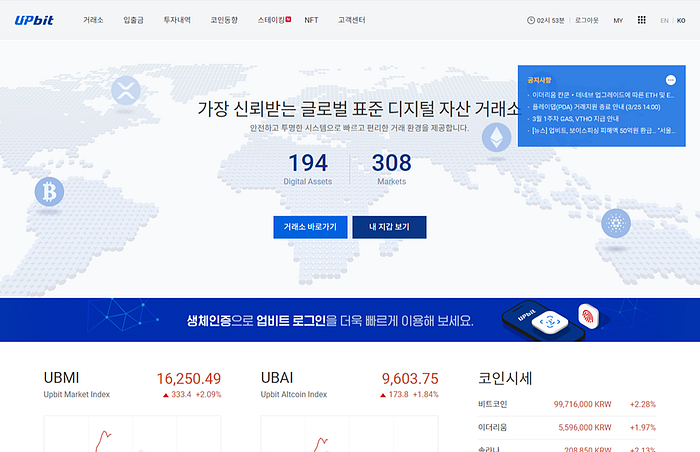
Task: Open the MY menu
Action: [618, 21]
